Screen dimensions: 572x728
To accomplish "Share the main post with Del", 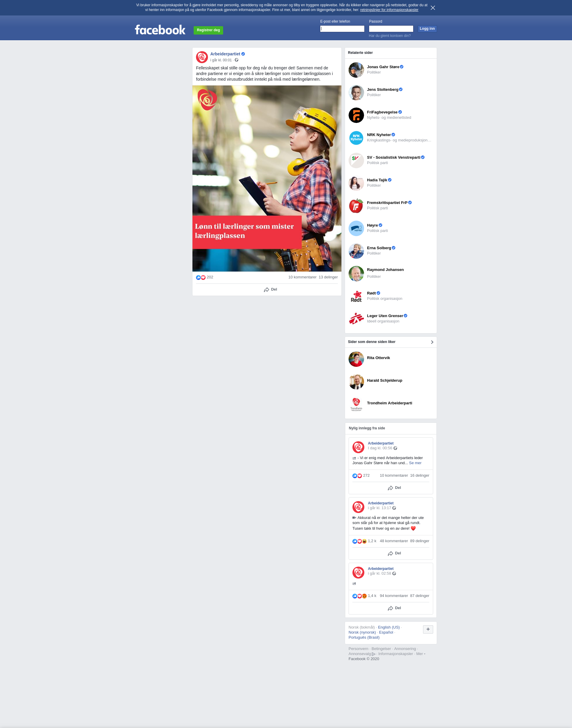I will [x=270, y=289].
